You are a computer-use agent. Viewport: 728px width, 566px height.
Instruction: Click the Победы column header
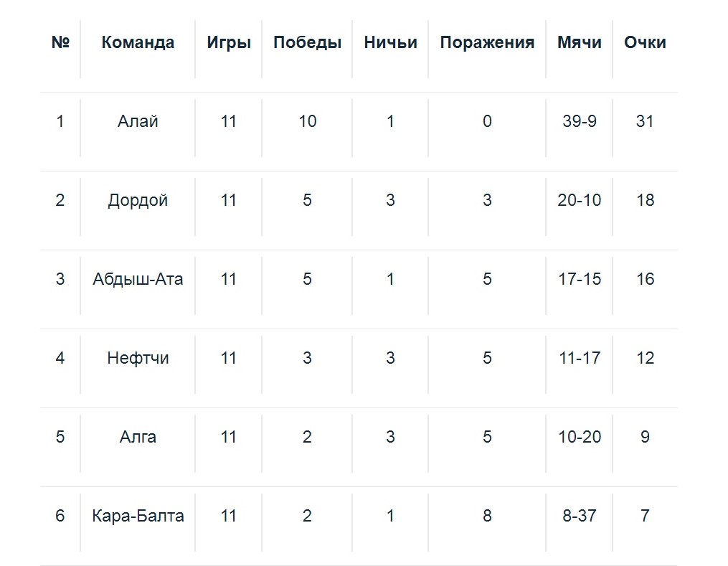[307, 42]
